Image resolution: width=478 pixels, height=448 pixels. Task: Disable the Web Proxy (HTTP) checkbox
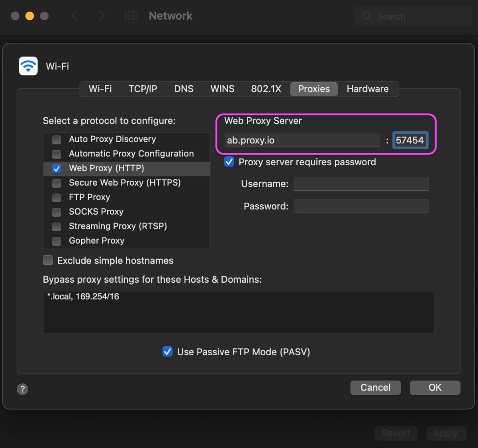pyautogui.click(x=56, y=168)
